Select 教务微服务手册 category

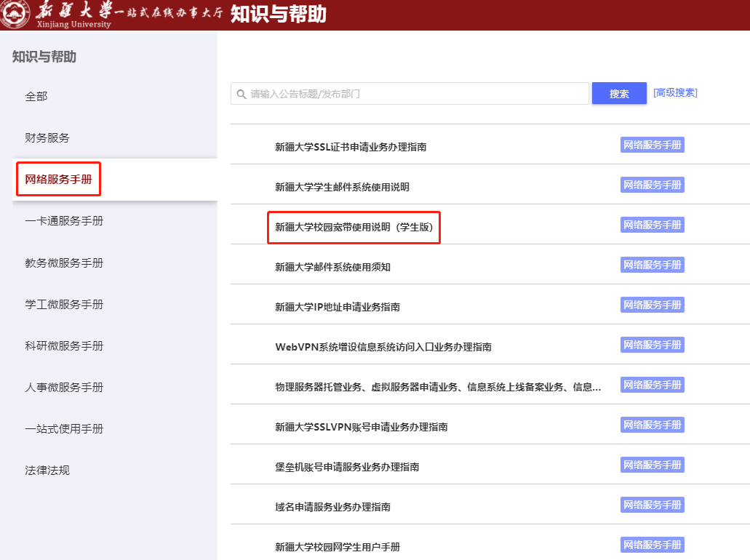[64, 263]
